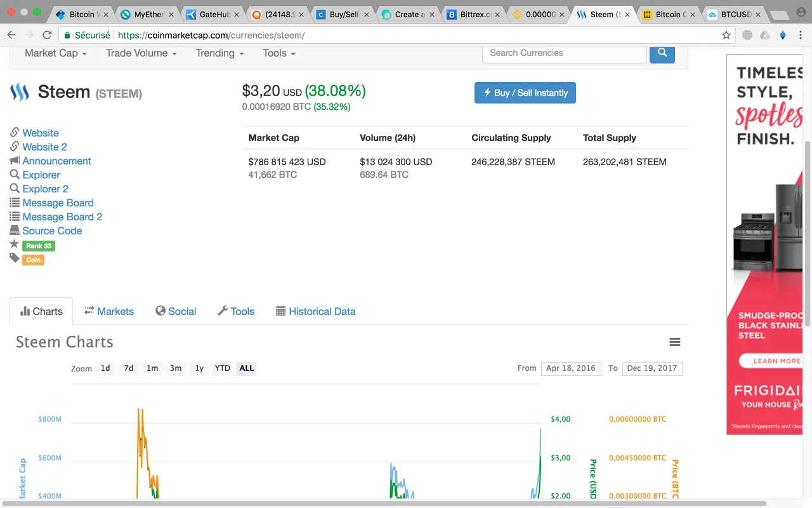Image resolution: width=812 pixels, height=508 pixels.
Task: Select the Charts tab
Action: (41, 311)
